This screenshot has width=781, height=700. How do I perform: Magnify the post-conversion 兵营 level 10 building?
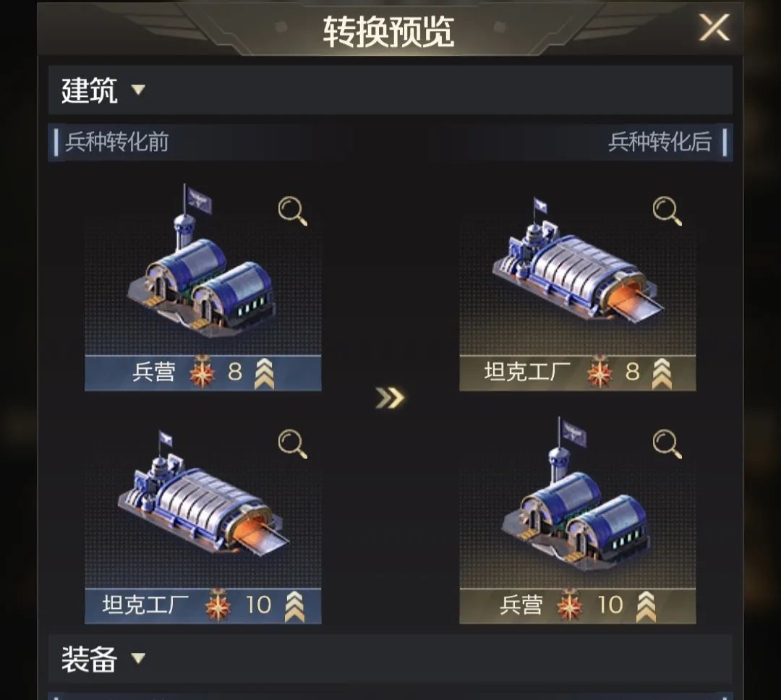(667, 444)
